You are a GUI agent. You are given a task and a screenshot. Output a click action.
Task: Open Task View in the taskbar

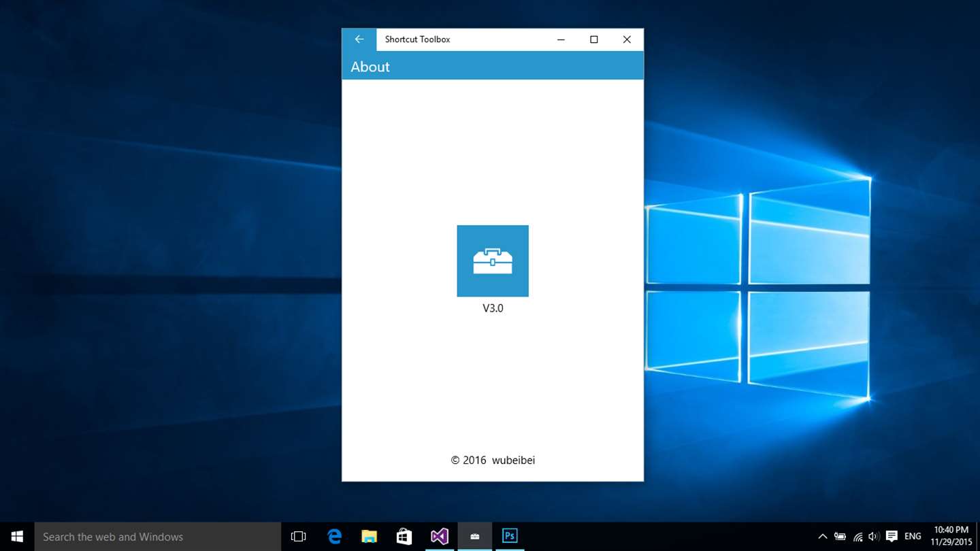pyautogui.click(x=298, y=537)
